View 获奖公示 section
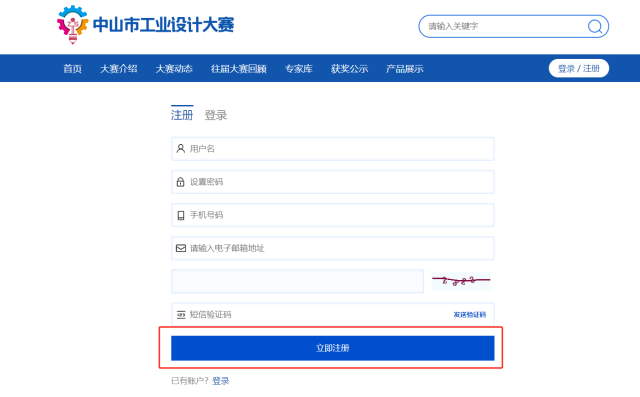 tap(349, 69)
